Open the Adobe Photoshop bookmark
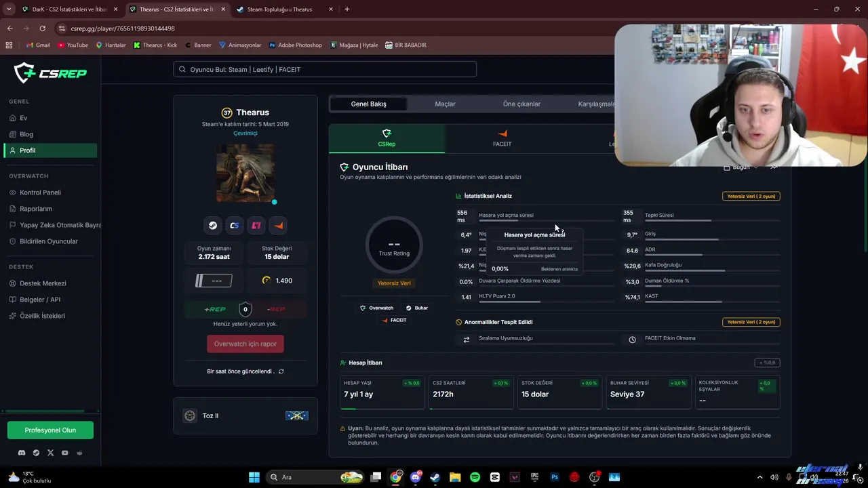 click(x=296, y=45)
